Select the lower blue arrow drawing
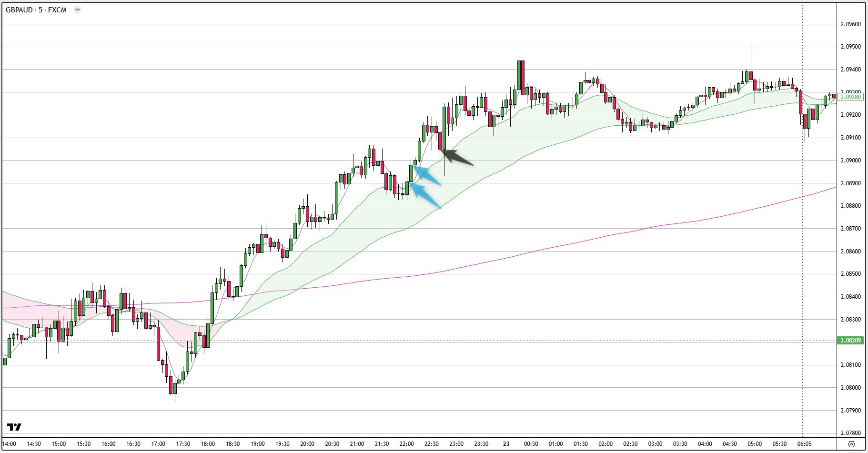 click(x=425, y=195)
